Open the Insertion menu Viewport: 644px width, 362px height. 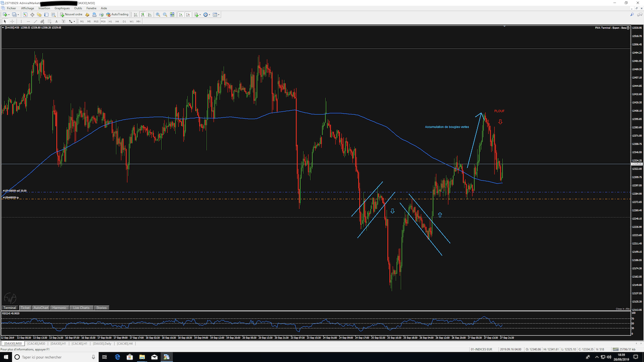[44, 9]
